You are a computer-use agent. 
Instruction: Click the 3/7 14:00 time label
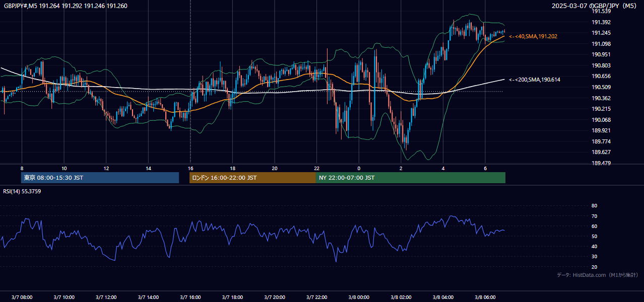[x=148, y=297]
